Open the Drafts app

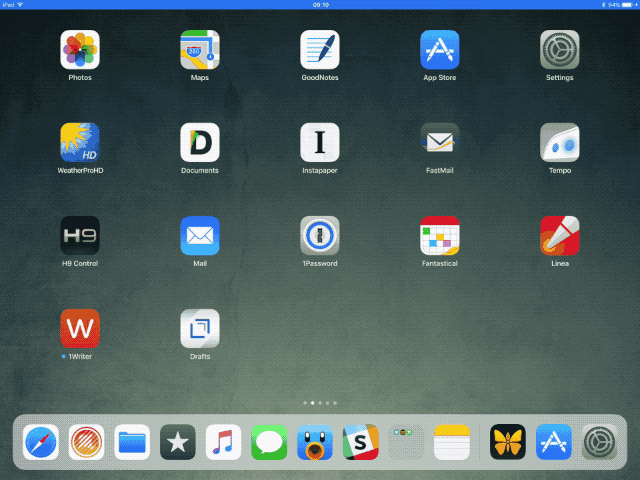click(200, 329)
